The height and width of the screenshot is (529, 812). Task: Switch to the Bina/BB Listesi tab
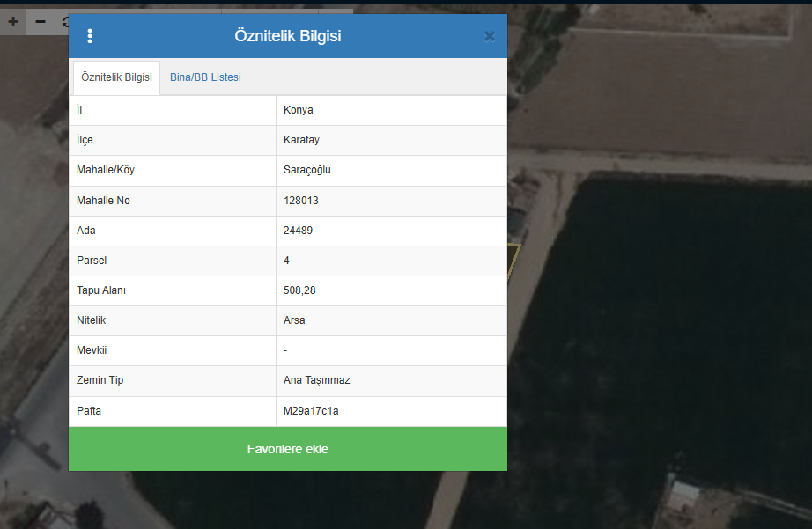[x=205, y=77]
